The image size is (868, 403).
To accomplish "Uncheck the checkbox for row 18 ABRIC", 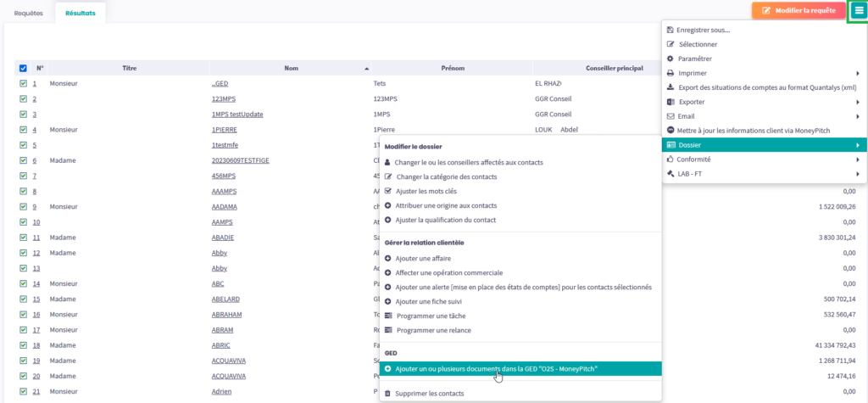I will [23, 345].
